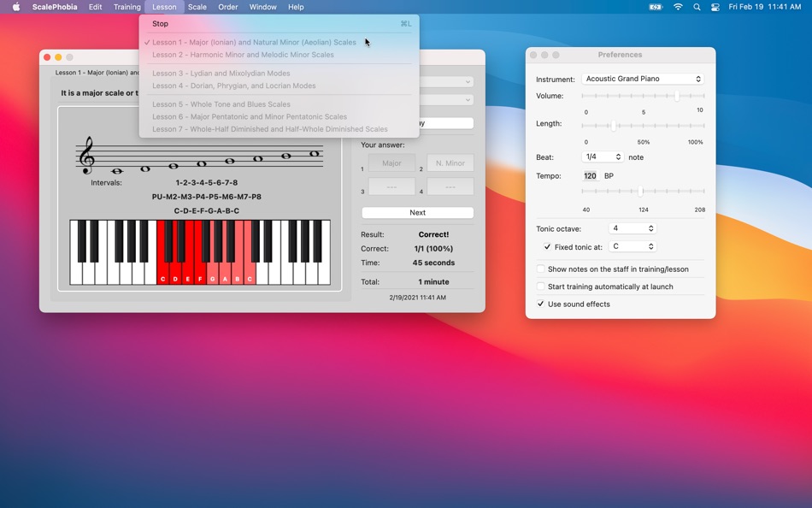The image size is (812, 508).
Task: Select Lesson 5 Whole Tone and Blues Scales
Action: [x=279, y=104]
